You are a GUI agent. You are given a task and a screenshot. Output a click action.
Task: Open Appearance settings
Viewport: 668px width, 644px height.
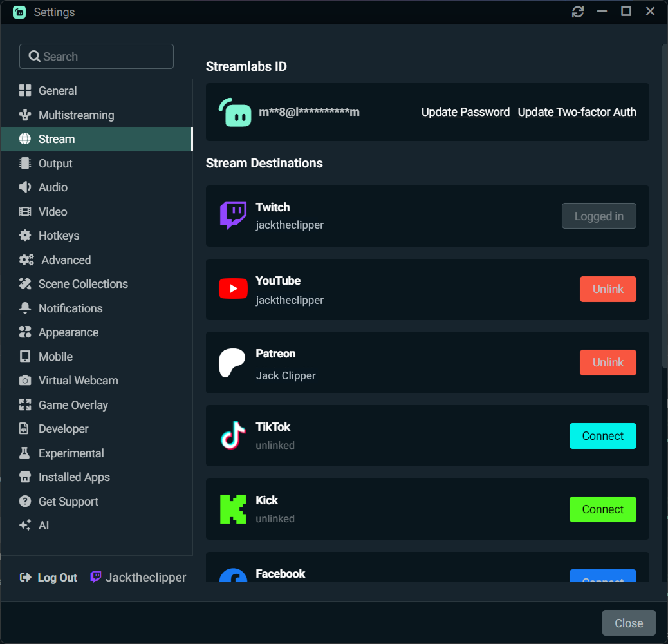pos(97,332)
